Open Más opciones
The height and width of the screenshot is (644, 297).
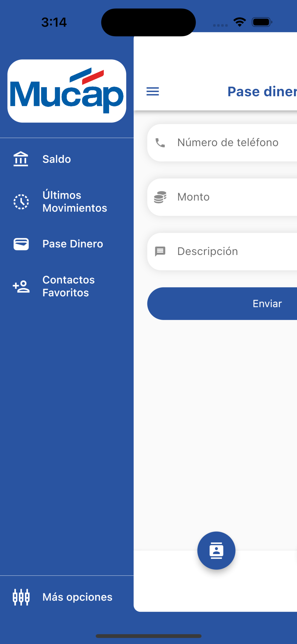pyautogui.click(x=67, y=597)
